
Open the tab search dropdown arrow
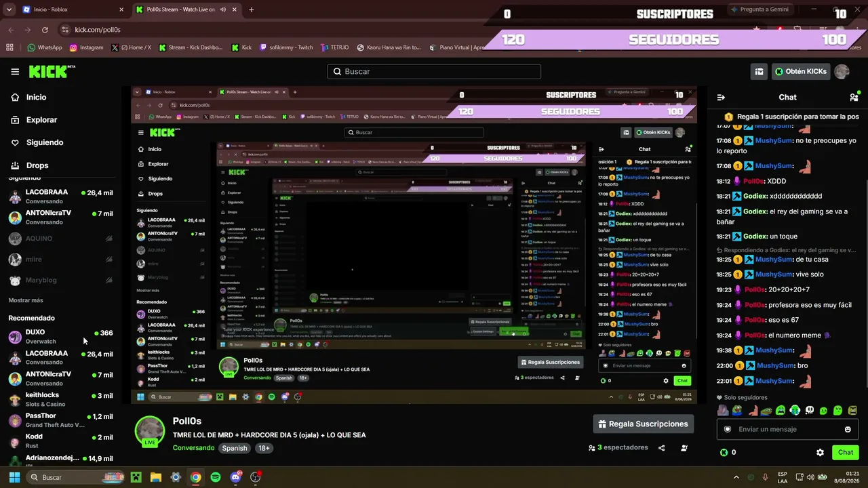click(x=9, y=9)
